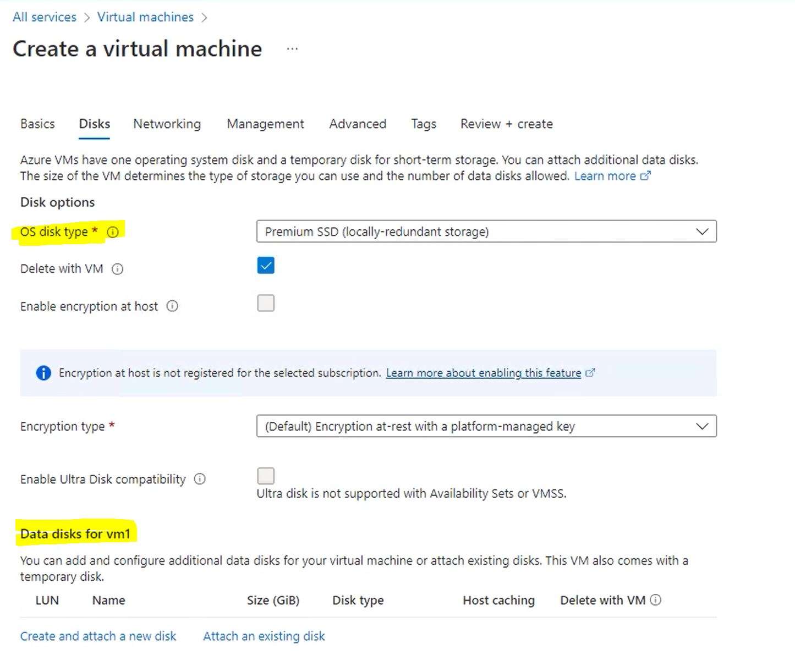Uncheck the Delete with VM checkbox

click(x=266, y=266)
